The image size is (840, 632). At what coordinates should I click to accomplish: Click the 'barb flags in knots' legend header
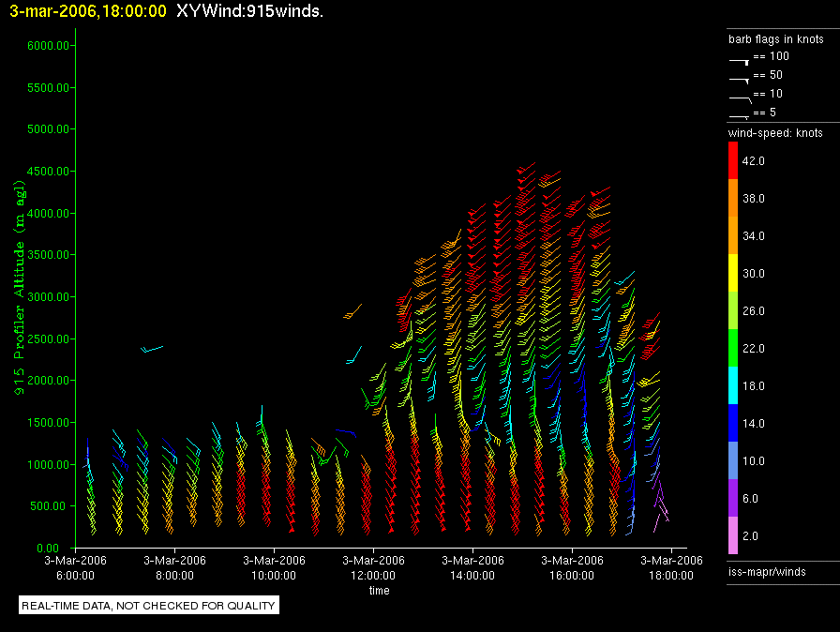(x=775, y=39)
